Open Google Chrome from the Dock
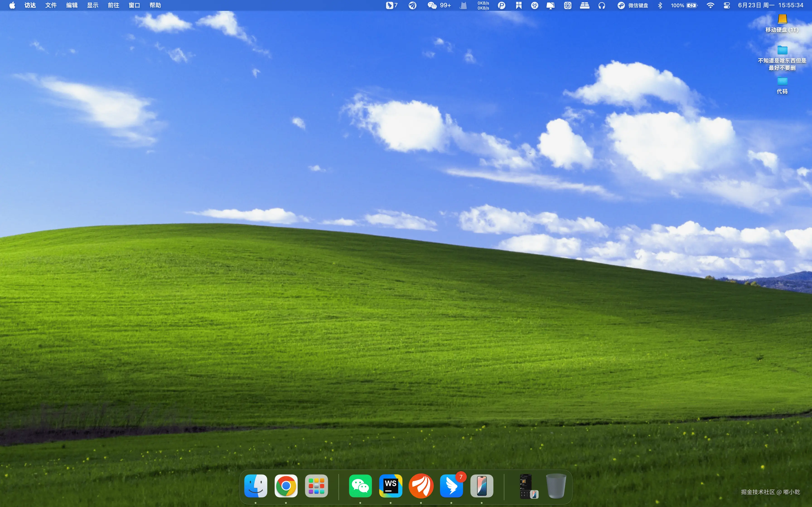 (286, 486)
